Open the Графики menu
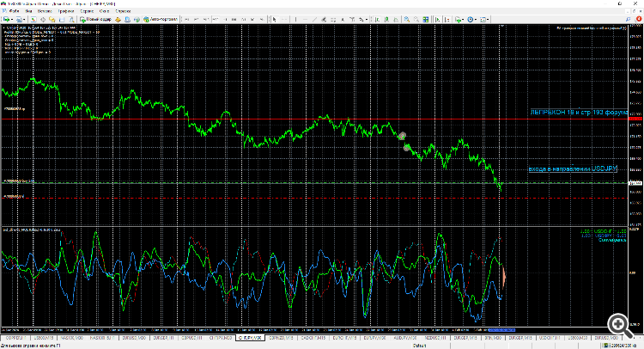 (x=66, y=11)
